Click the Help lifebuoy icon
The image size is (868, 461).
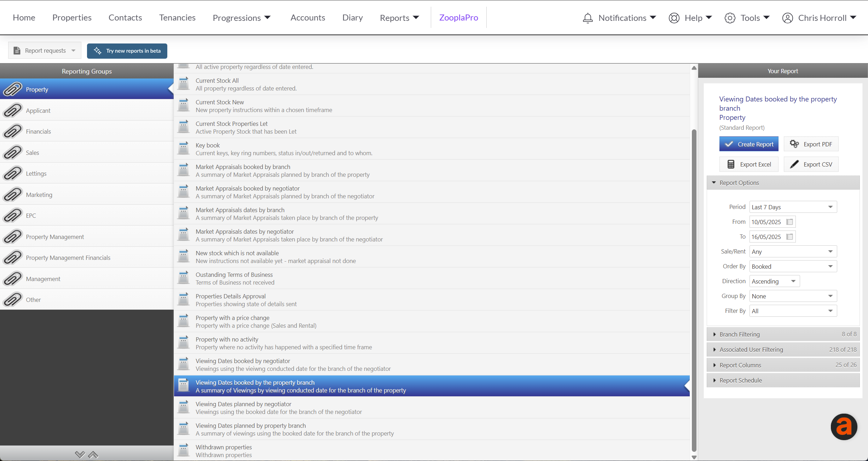[674, 18]
